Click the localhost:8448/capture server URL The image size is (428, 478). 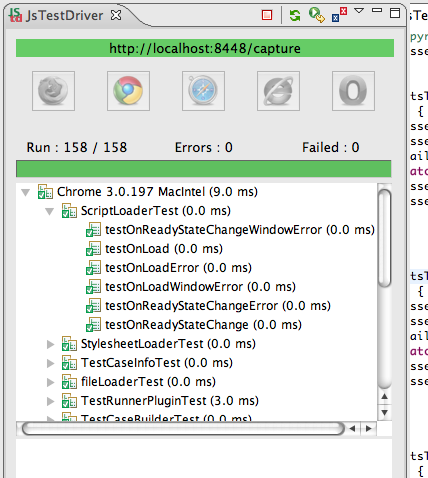[x=205, y=48]
